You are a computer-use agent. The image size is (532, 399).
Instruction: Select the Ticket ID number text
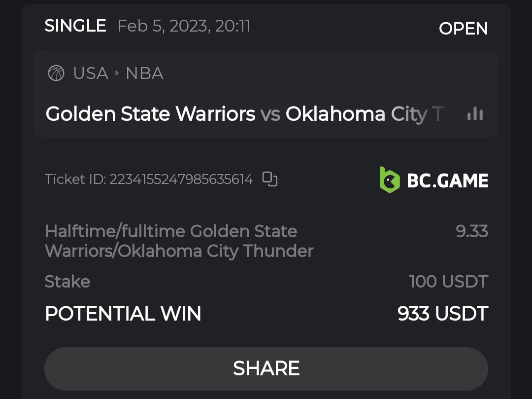[x=181, y=179]
